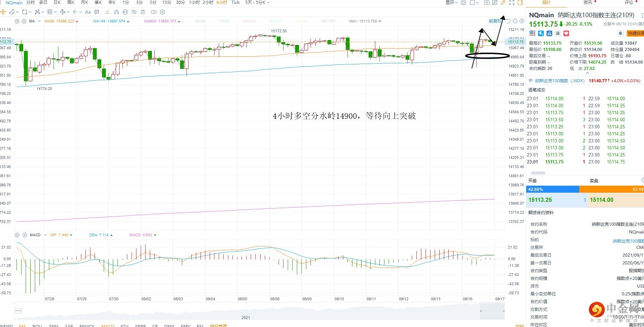Screen dimensions: 644x327
Task: Click the linked circles icon
Action: pos(154,12)
